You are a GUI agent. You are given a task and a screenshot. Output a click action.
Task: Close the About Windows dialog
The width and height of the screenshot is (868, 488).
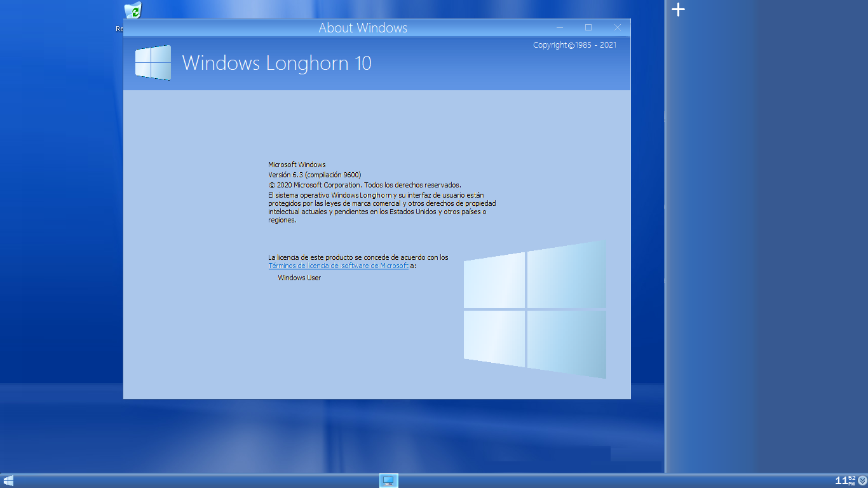617,27
